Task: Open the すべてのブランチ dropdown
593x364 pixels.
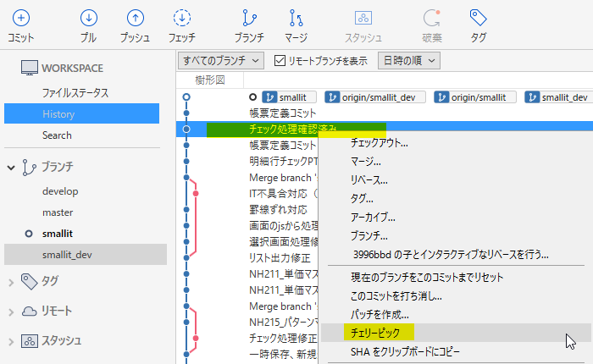Action: (x=221, y=61)
